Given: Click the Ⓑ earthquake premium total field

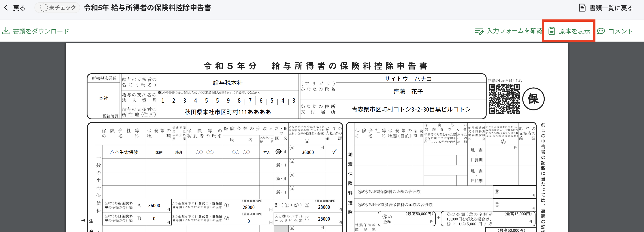Looking at the screenshot, I should pos(514,192).
